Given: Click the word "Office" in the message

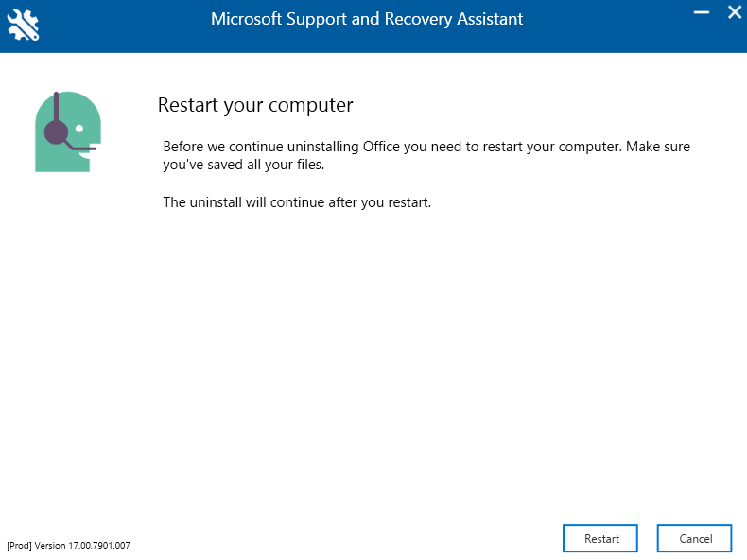Looking at the screenshot, I should (x=381, y=147).
